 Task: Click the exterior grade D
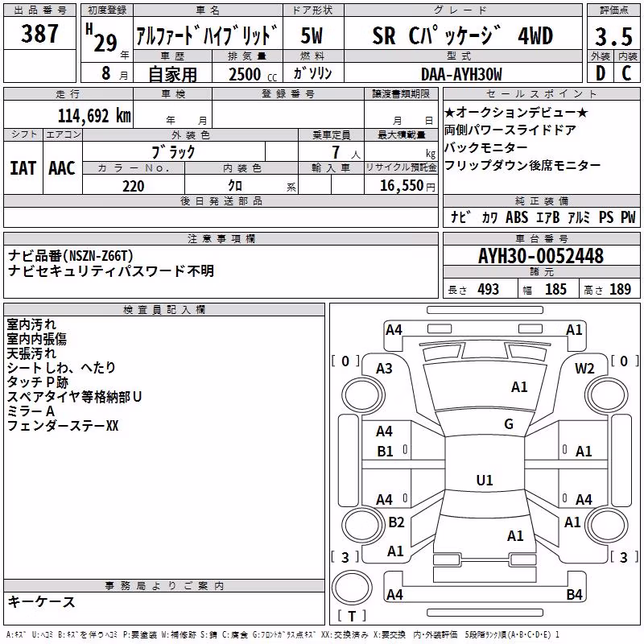(x=600, y=73)
